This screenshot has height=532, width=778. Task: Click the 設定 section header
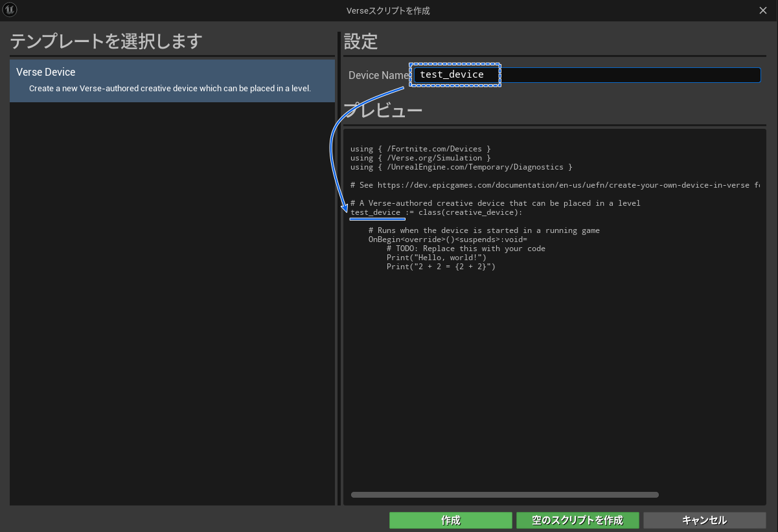coord(360,41)
